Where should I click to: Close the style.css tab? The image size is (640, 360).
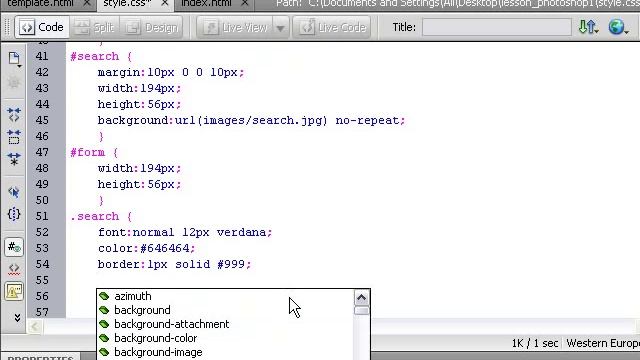point(164,3)
